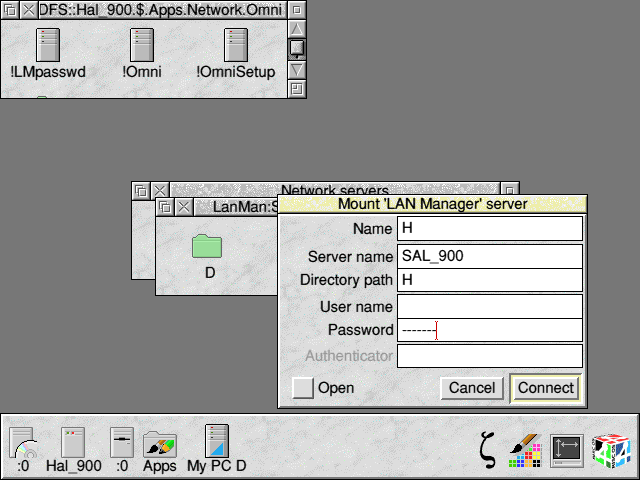Viewport: 640px width, 480px height.
Task: Click the Directory path field
Action: (x=490, y=280)
